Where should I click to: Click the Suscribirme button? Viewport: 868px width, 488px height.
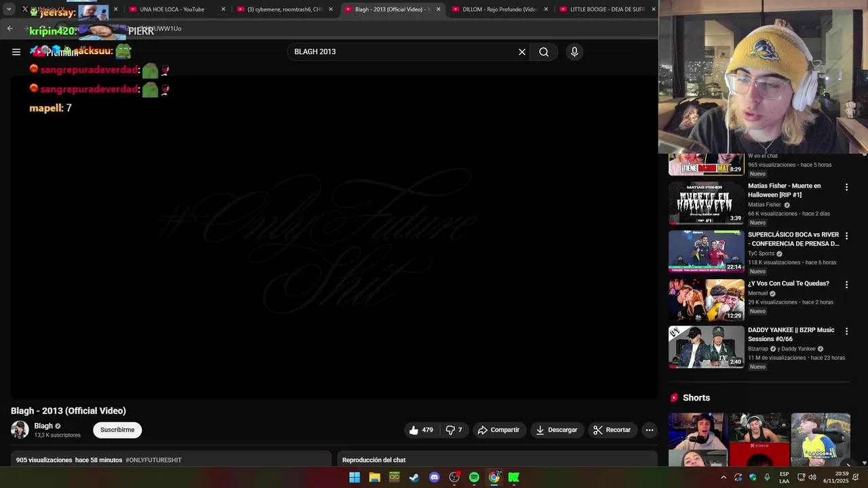pyautogui.click(x=117, y=430)
